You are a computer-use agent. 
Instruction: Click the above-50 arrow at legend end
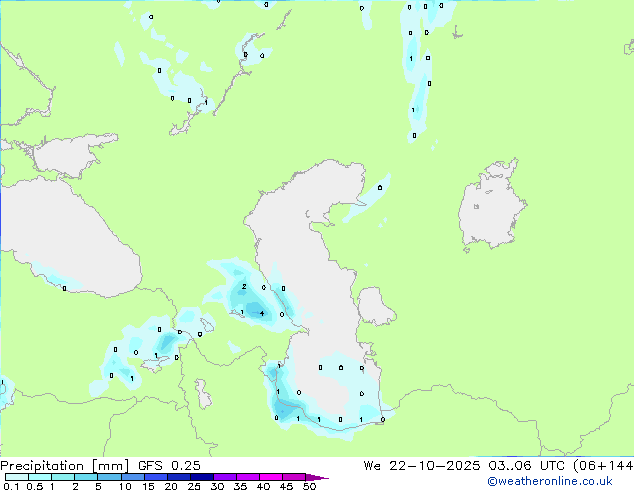click(317, 477)
